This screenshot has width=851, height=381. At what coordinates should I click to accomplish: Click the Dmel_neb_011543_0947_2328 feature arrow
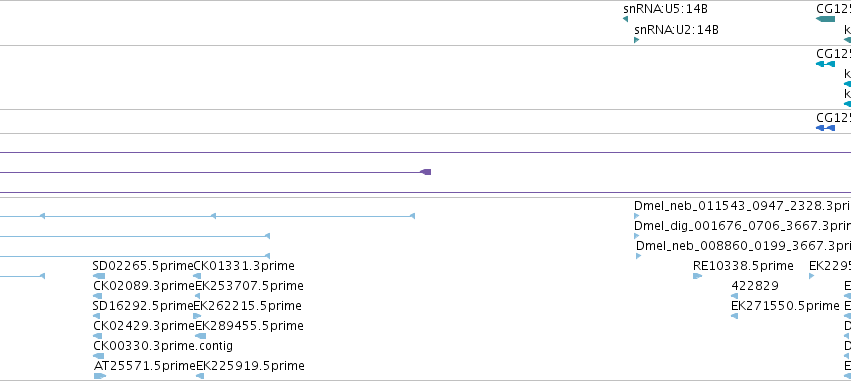click(x=637, y=216)
